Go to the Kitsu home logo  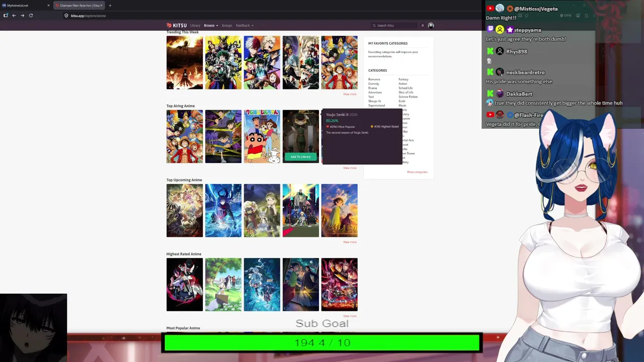click(177, 25)
